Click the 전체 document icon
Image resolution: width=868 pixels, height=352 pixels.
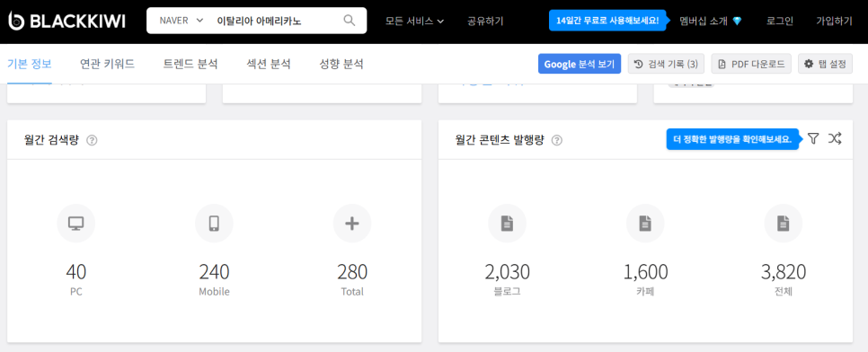(784, 224)
